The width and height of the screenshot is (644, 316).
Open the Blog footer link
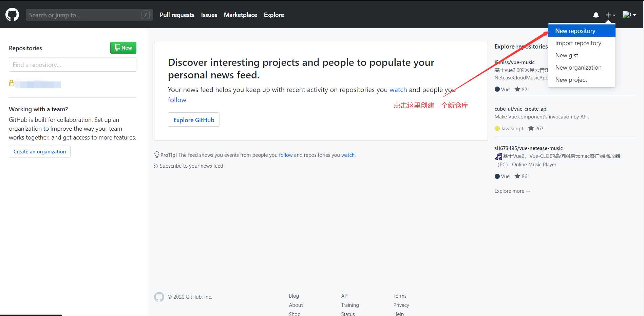coord(294,296)
